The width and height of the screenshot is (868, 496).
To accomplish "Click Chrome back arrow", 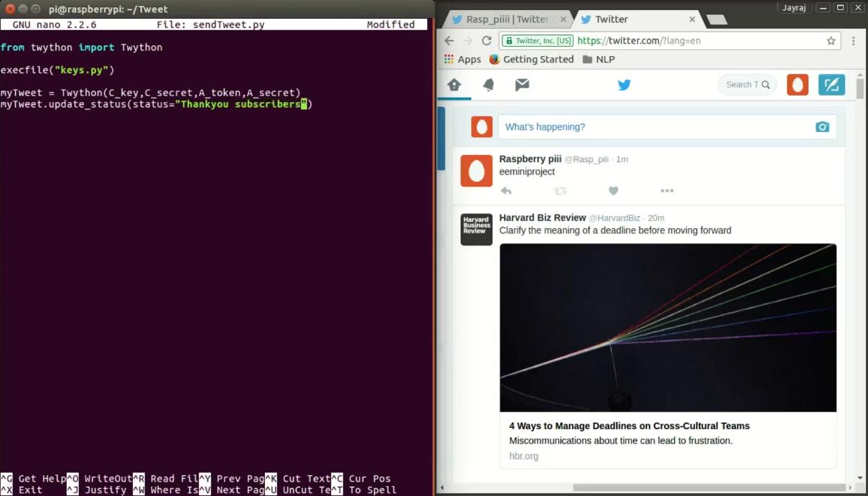I will (x=449, y=41).
